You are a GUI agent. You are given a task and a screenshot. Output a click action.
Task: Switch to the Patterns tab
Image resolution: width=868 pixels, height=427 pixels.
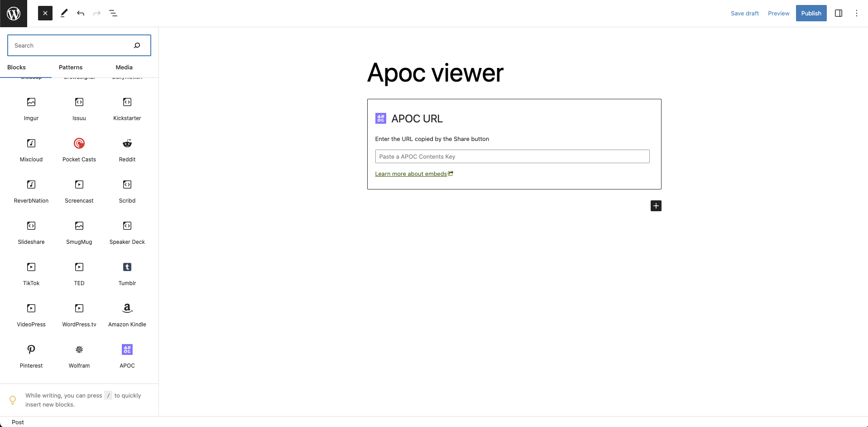click(71, 68)
